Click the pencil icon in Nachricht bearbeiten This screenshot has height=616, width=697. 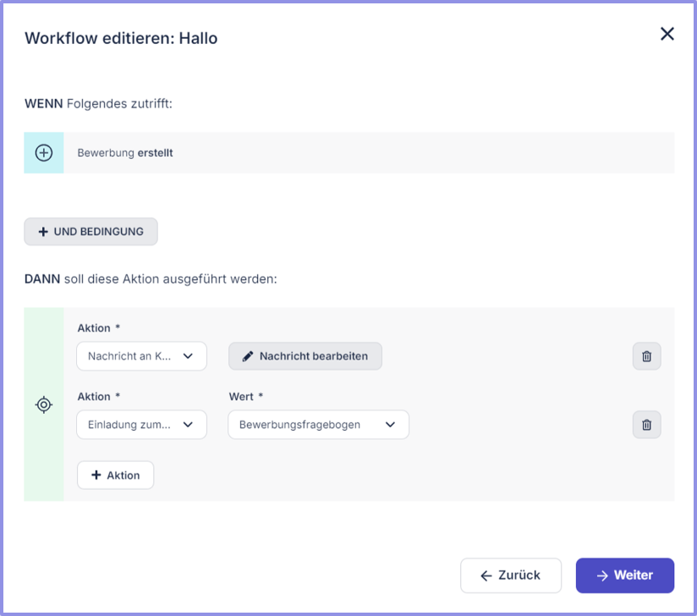248,356
